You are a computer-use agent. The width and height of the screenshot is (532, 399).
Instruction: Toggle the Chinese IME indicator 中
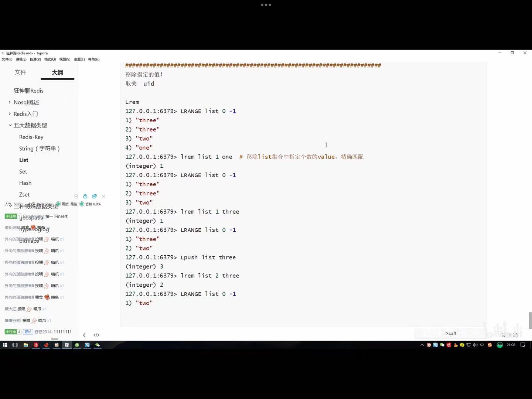point(482,345)
